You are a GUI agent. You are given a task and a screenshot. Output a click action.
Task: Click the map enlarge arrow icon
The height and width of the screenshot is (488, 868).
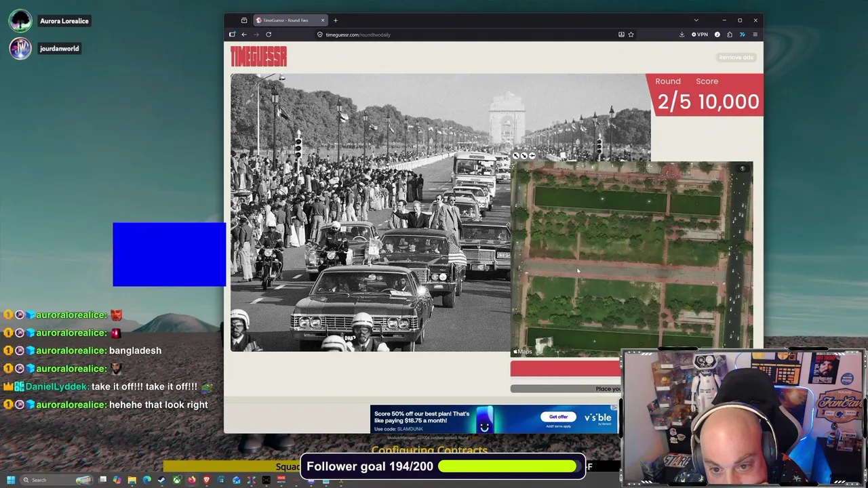coord(515,156)
